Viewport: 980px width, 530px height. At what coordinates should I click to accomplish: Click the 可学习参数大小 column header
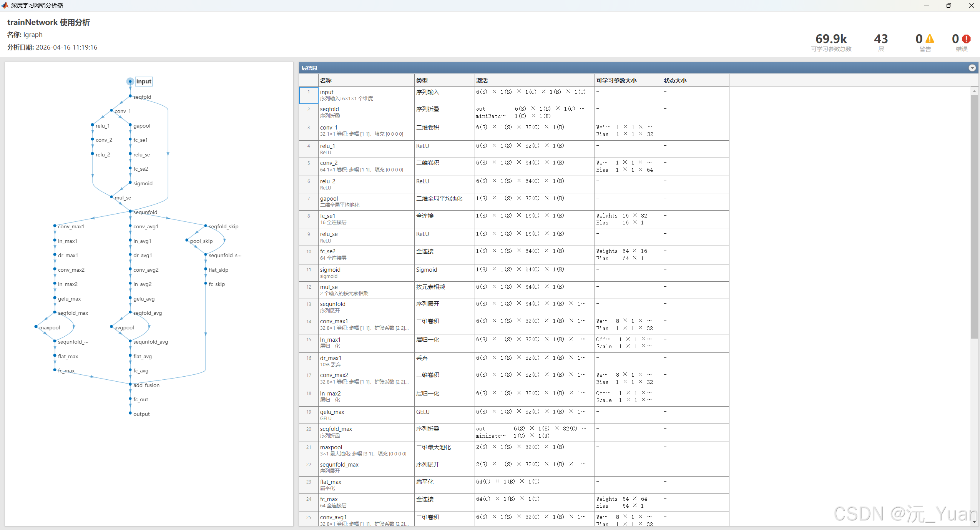pos(616,80)
